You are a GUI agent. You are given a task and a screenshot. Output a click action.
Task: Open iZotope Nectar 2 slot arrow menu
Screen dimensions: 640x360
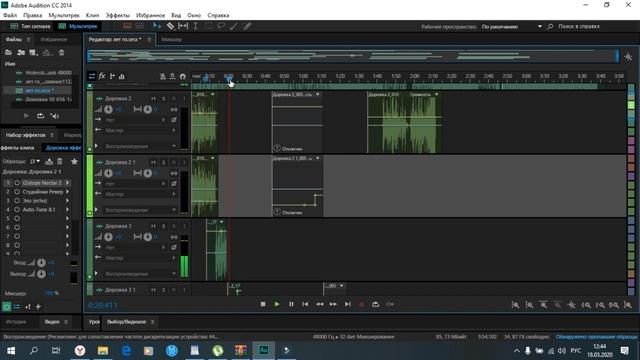click(x=67, y=182)
